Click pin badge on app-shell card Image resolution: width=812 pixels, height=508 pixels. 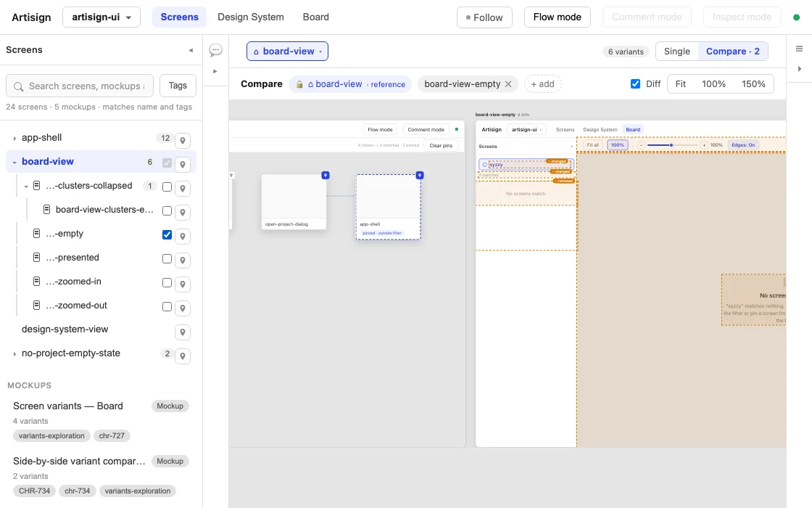[x=420, y=175]
